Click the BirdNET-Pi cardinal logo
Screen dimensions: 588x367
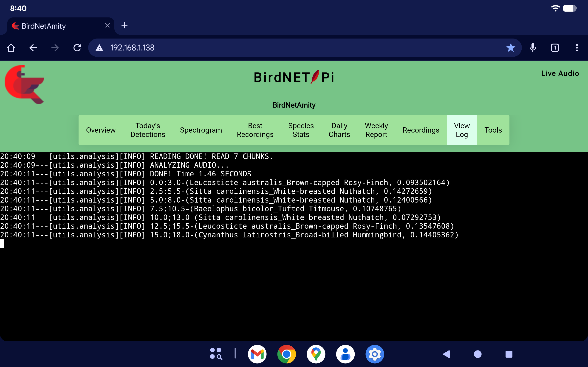pos(24,84)
